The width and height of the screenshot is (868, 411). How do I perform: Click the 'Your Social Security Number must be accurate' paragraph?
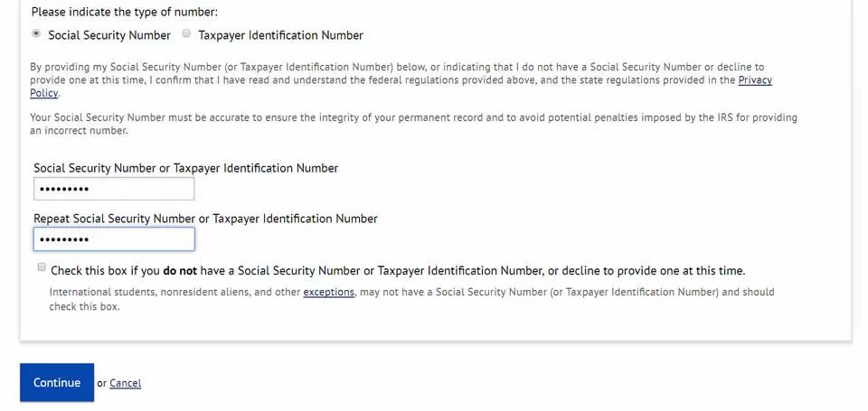pos(413,124)
